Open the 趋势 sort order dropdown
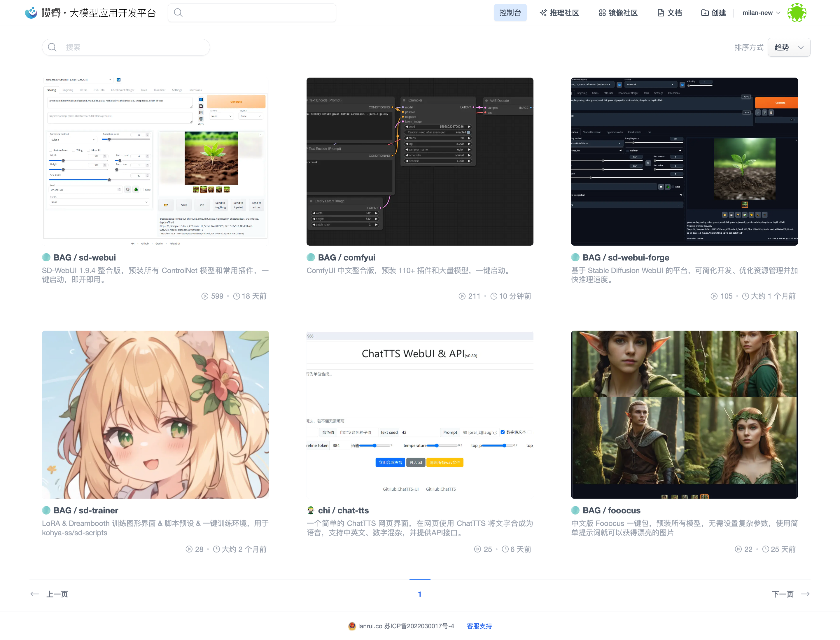Image resolution: width=840 pixels, height=640 pixels. tap(789, 47)
